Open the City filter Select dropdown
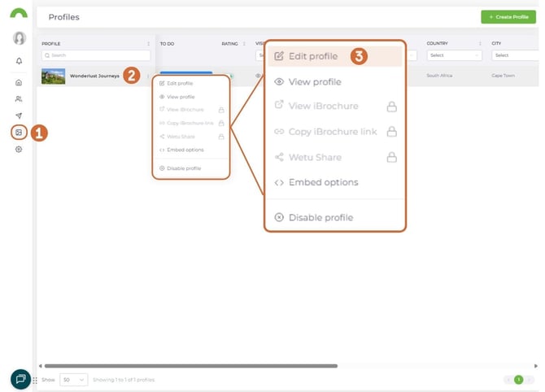This screenshot has width=545, height=392. coord(512,55)
